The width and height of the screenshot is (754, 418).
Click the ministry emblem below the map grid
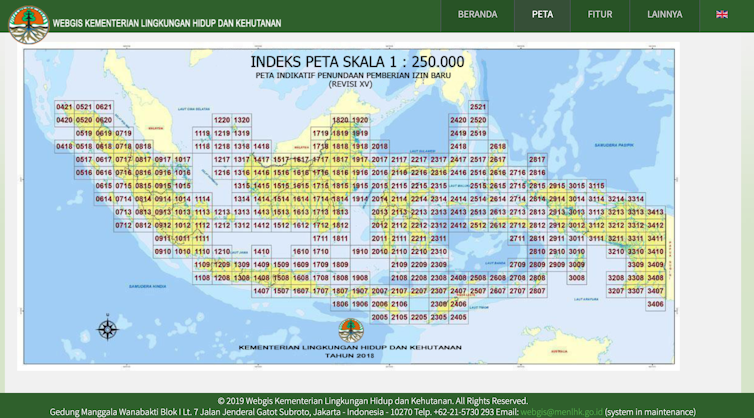(x=351, y=330)
